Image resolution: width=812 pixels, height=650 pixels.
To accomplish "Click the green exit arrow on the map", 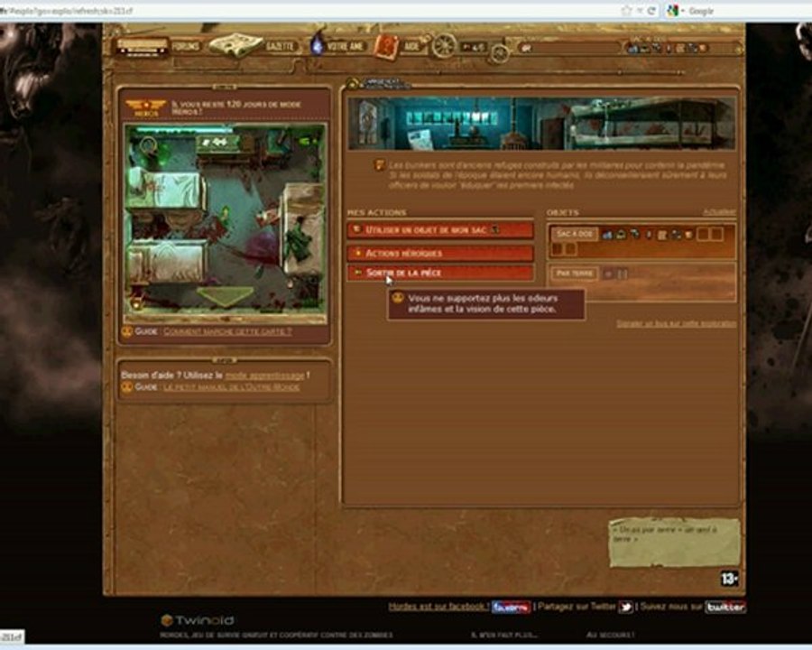I will click(225, 296).
